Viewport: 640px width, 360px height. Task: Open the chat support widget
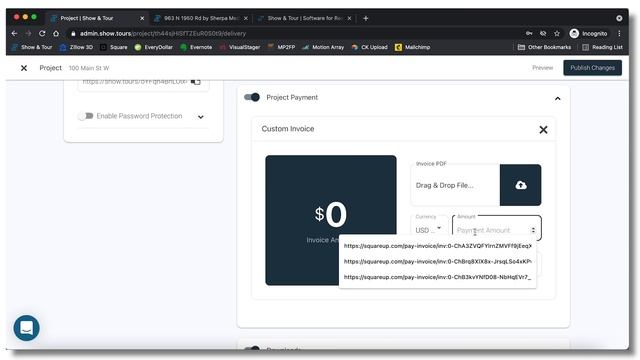click(27, 328)
